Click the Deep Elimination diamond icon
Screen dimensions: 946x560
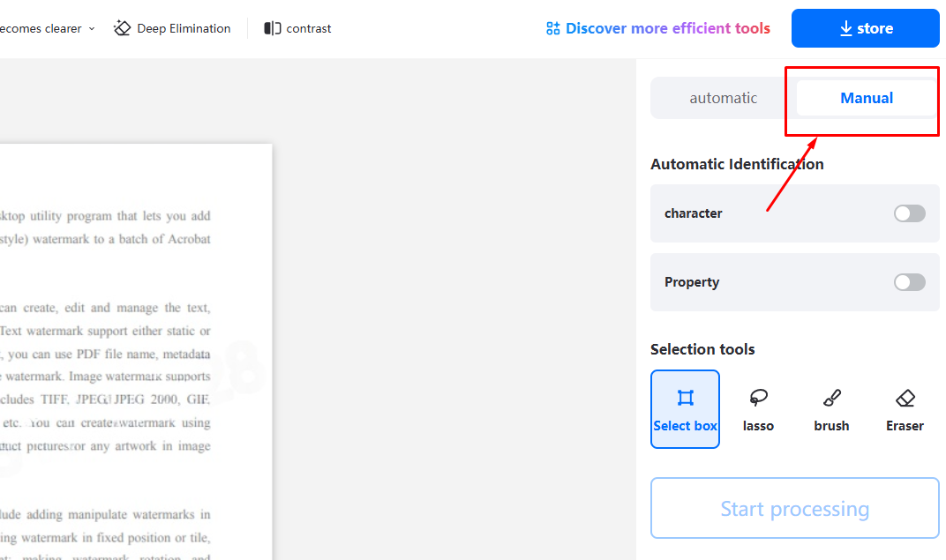pyautogui.click(x=123, y=28)
